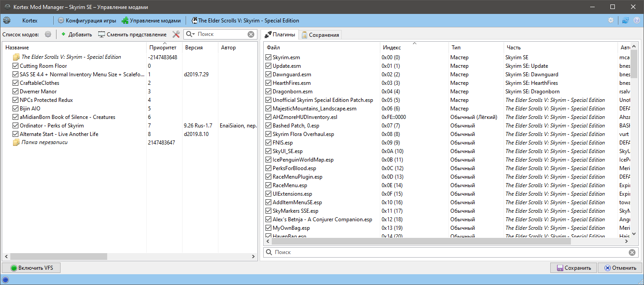This screenshot has height=285, width=644.
Task: Toggle the CraftableClothes mod checkbox
Action: coord(16,83)
